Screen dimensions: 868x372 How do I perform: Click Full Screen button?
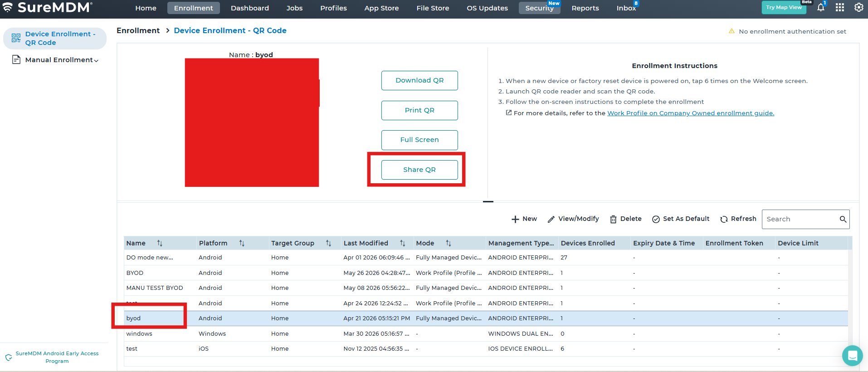(x=419, y=140)
